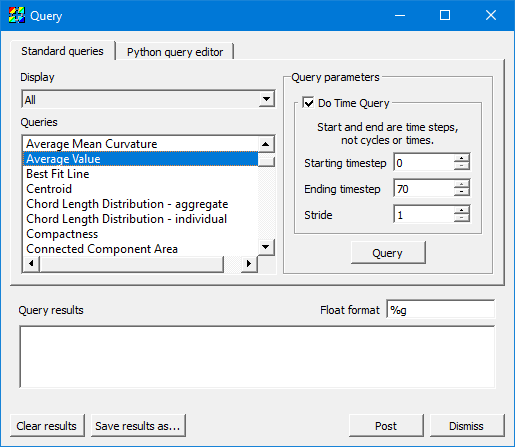Click the VisIt app icon in title bar
The width and height of the screenshot is (515, 447).
pos(17,15)
